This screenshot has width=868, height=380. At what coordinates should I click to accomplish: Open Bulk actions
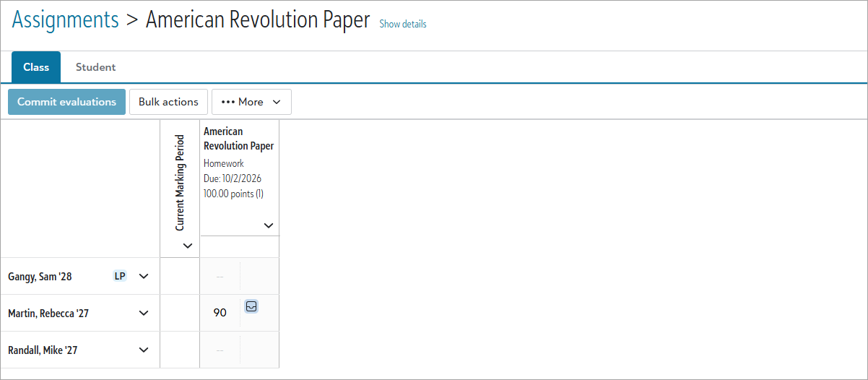click(x=168, y=102)
